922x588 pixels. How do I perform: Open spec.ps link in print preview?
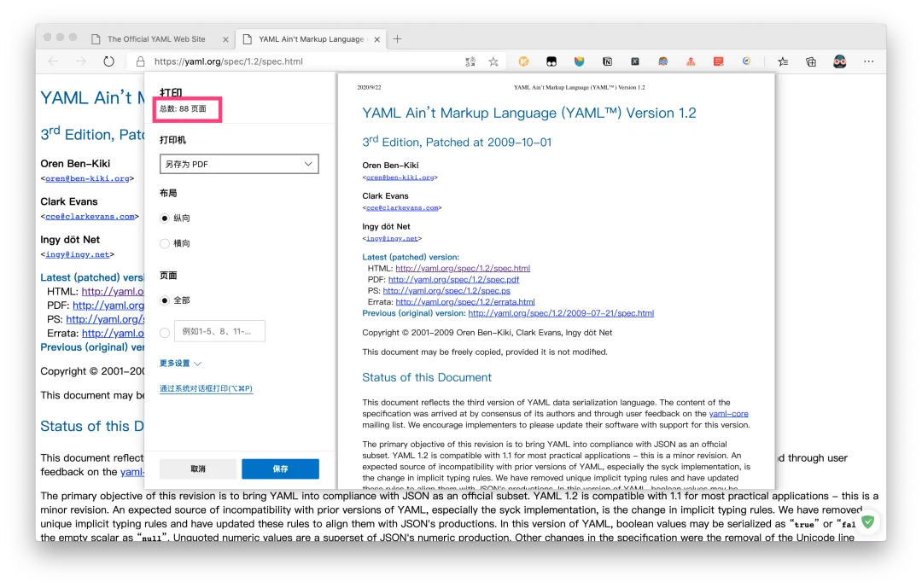446,290
